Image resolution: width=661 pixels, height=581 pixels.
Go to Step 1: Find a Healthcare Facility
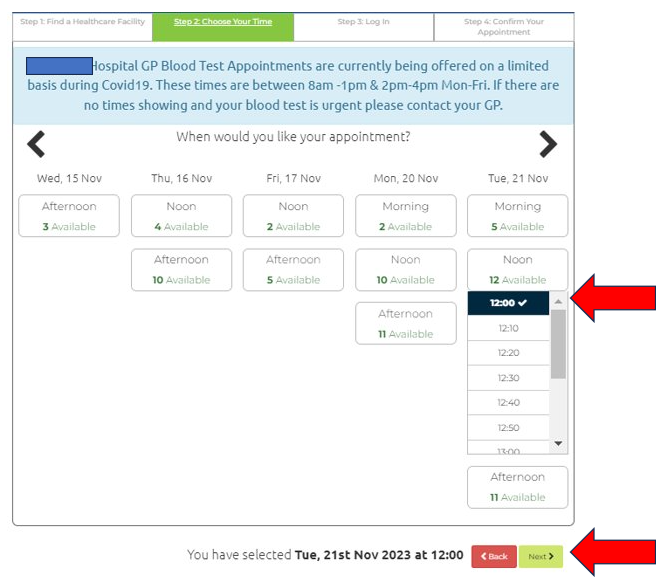(x=82, y=22)
